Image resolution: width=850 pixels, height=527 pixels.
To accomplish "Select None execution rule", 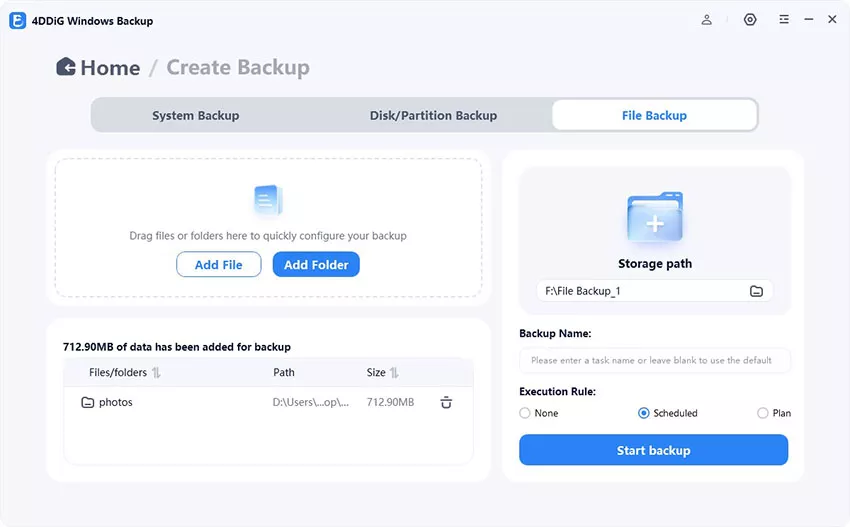I will tap(524, 413).
